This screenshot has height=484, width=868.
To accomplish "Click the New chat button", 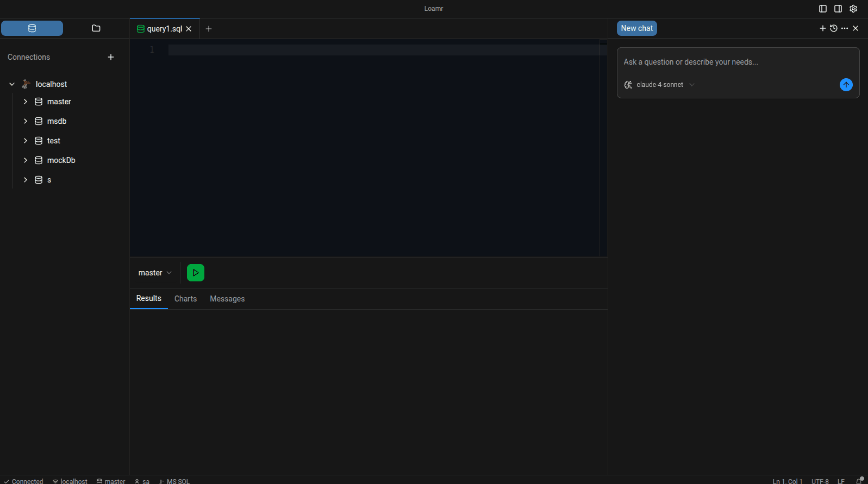I will (636, 28).
